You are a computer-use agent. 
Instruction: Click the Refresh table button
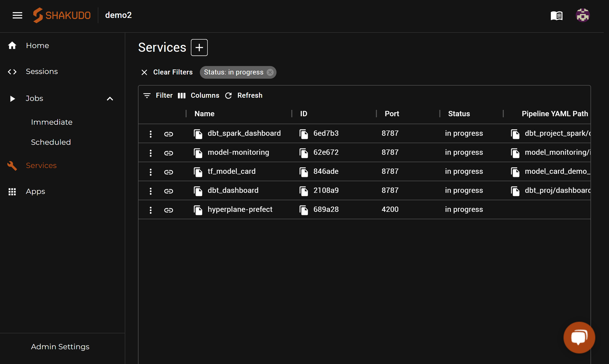[x=244, y=96]
